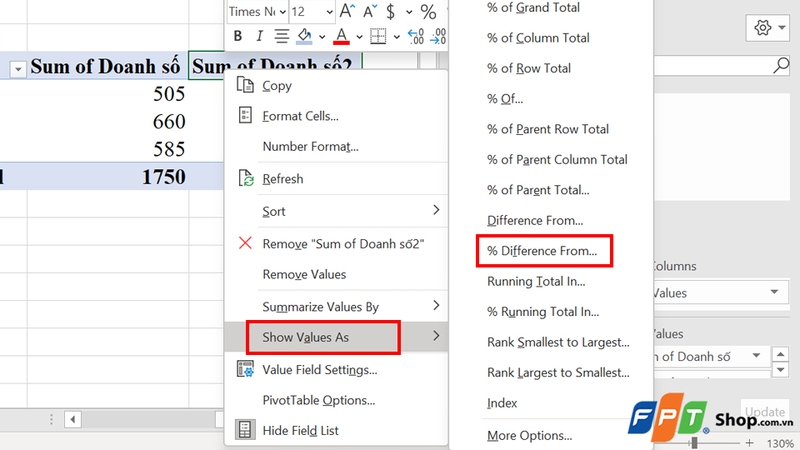Open Format Cells dialog
Viewport: 800px width, 450px height.
336,116
